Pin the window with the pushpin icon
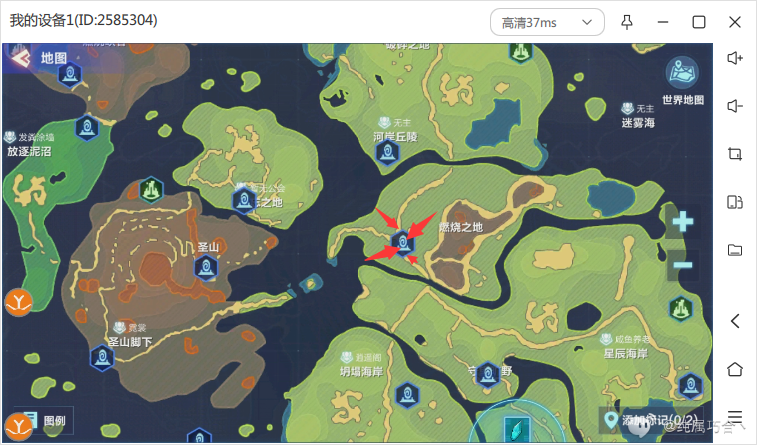757x445 pixels. point(627,22)
